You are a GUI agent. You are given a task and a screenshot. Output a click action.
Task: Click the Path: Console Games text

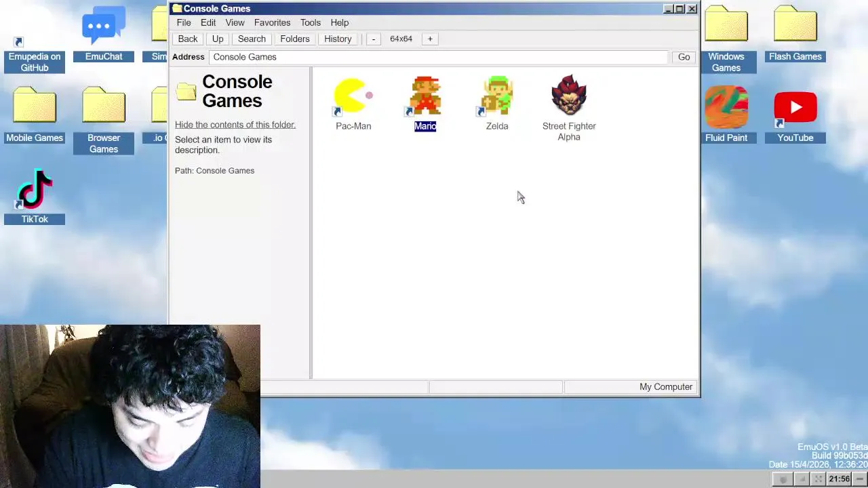click(x=214, y=171)
